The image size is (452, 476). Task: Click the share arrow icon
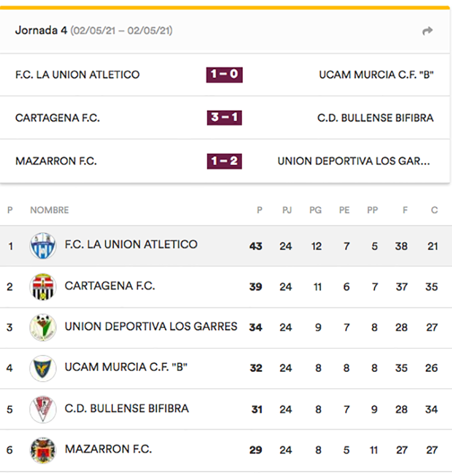point(428,31)
